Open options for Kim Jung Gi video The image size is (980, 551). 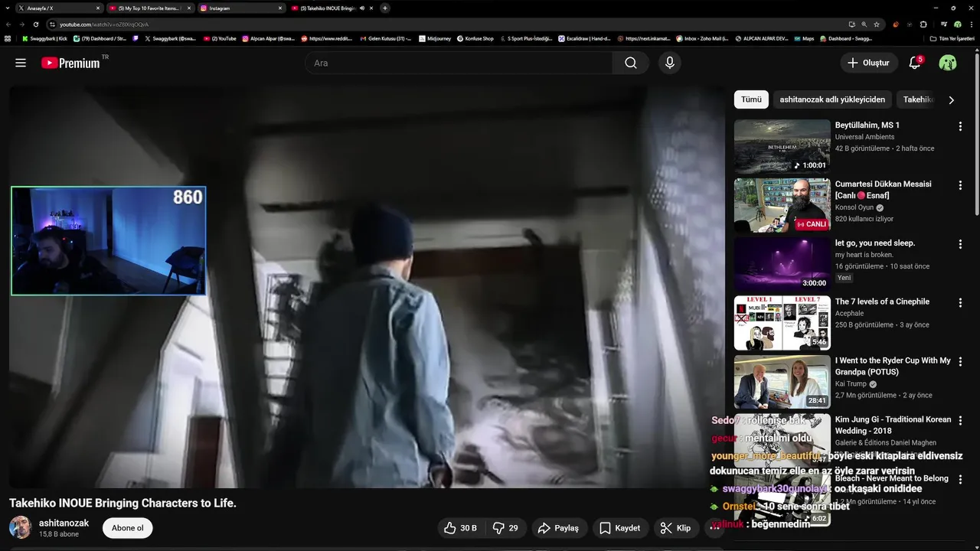(x=960, y=421)
